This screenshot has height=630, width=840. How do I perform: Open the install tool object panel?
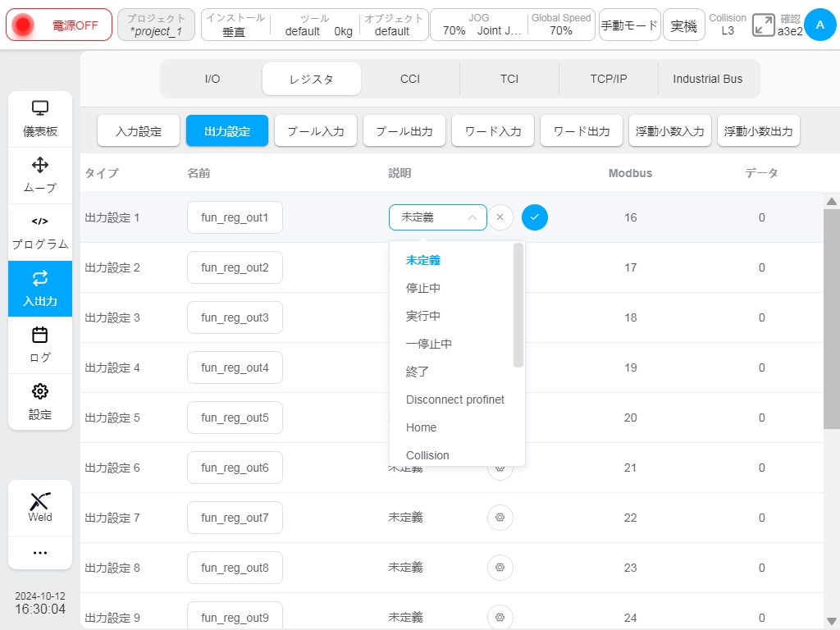[314, 25]
